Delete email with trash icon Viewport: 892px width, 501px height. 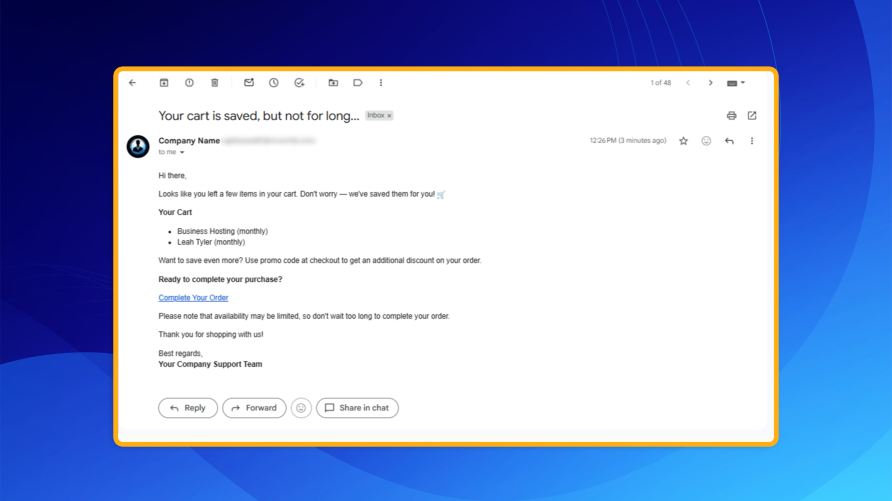[x=214, y=83]
